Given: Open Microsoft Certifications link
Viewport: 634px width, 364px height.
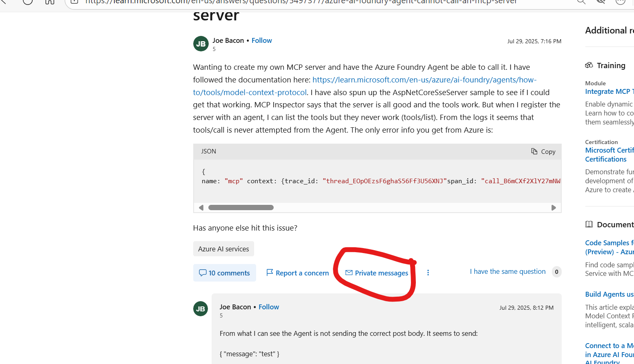Looking at the screenshot, I should [x=609, y=155].
